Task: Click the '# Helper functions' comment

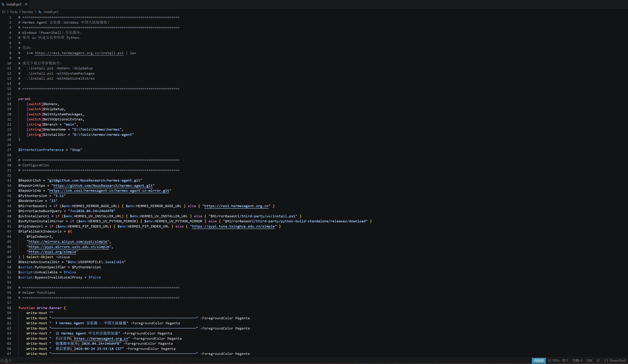Action: tap(37, 293)
